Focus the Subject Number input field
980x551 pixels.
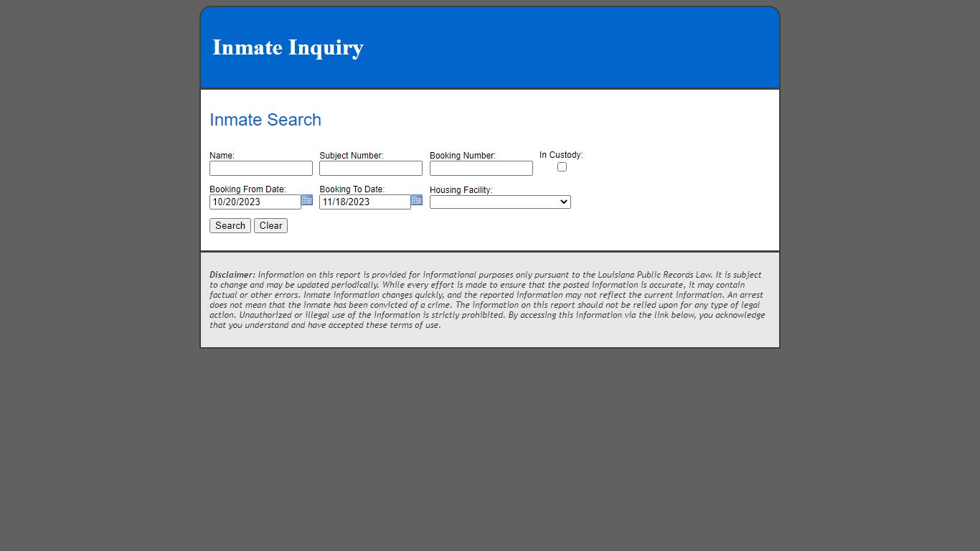[371, 168]
